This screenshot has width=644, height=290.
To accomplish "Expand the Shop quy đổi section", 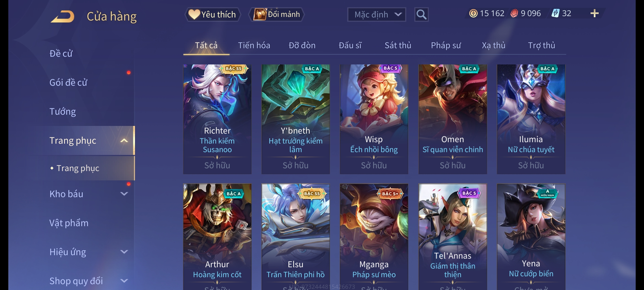I will pos(124,281).
